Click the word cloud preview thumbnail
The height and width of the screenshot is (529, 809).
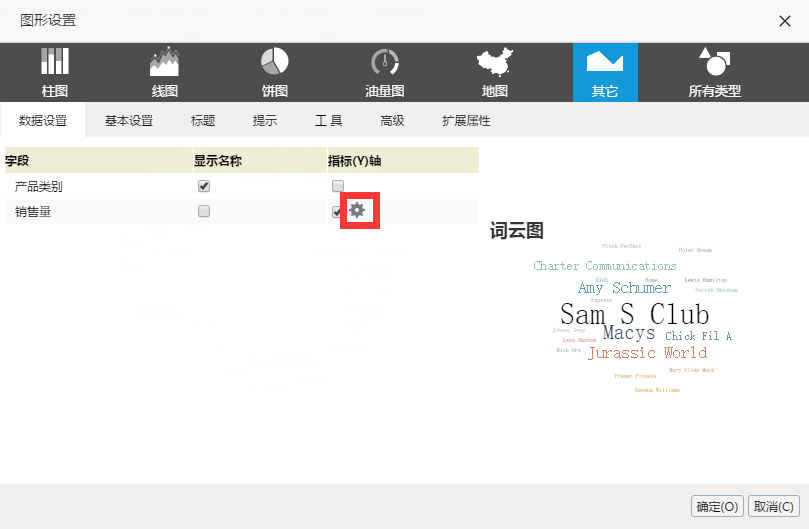click(x=635, y=318)
